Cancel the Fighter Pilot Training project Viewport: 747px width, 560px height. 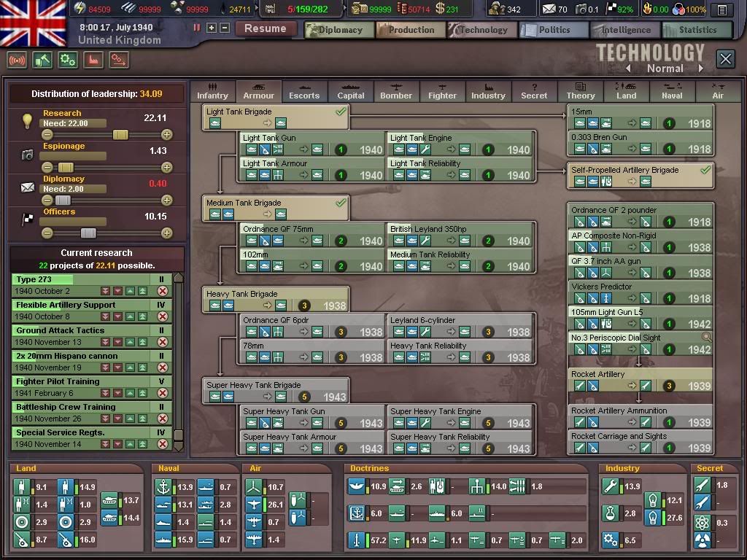coord(163,393)
